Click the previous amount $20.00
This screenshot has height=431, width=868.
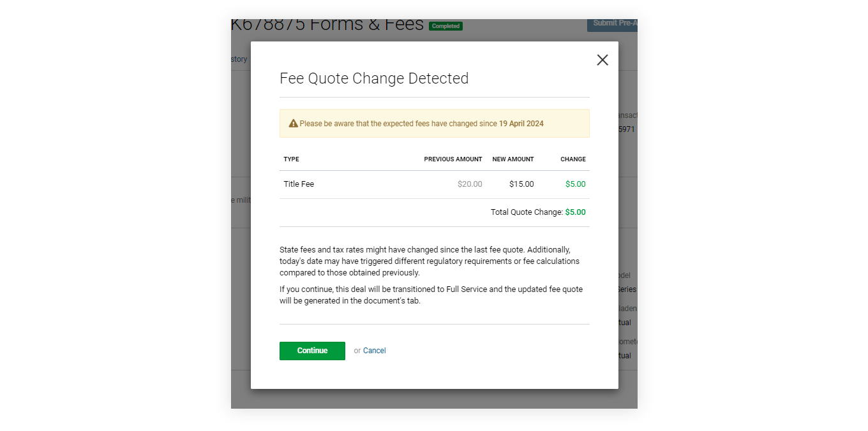(470, 184)
